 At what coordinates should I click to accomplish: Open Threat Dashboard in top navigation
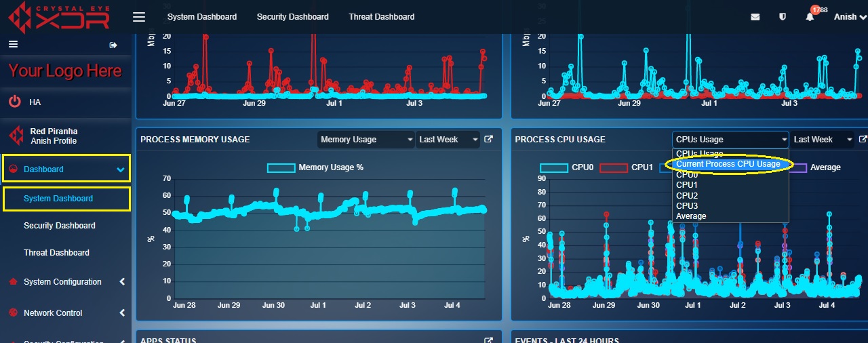pyautogui.click(x=382, y=17)
